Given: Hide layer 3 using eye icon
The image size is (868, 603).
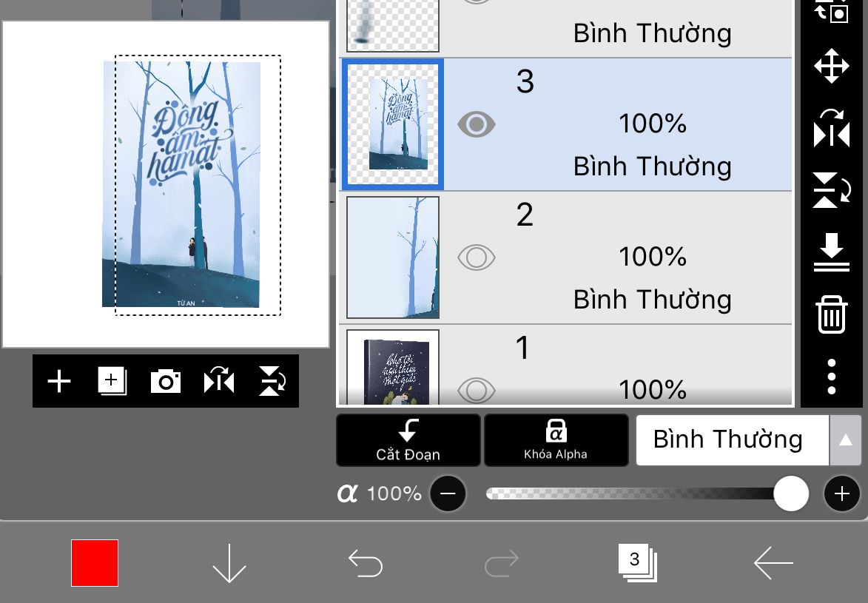Looking at the screenshot, I should pos(476,124).
